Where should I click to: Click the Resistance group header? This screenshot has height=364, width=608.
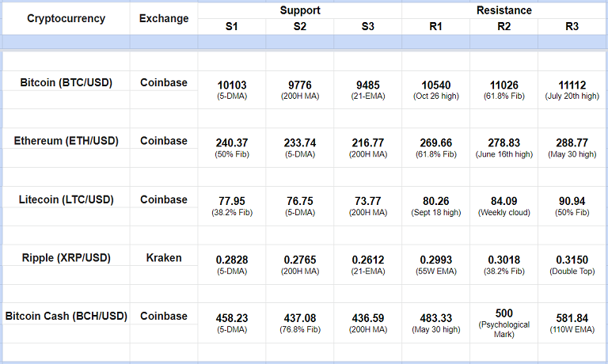click(x=504, y=10)
